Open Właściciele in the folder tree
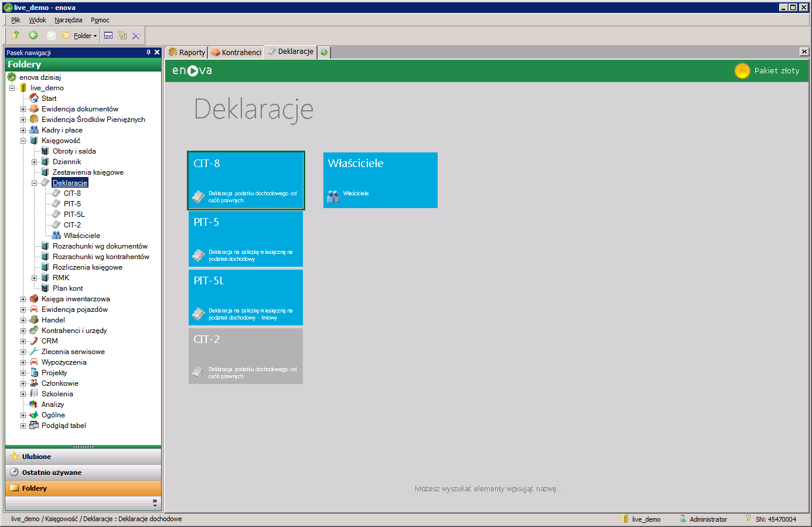This screenshot has height=527, width=812. (x=82, y=236)
